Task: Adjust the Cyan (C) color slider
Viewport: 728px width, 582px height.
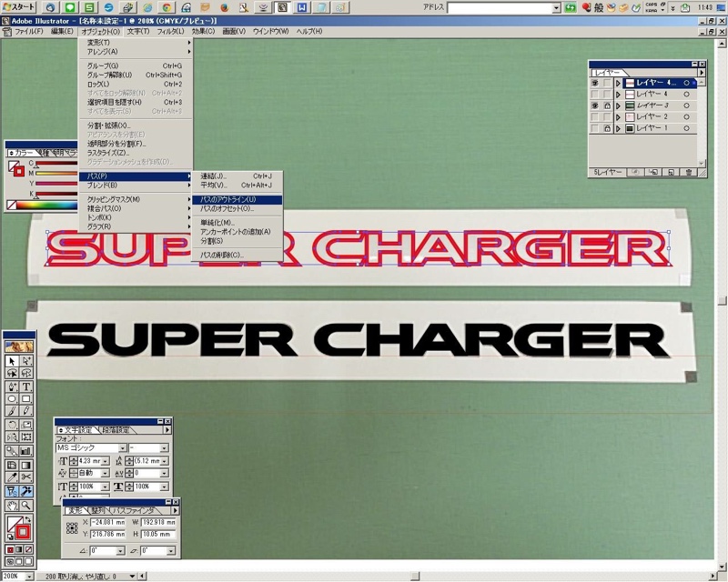Action: (56, 163)
